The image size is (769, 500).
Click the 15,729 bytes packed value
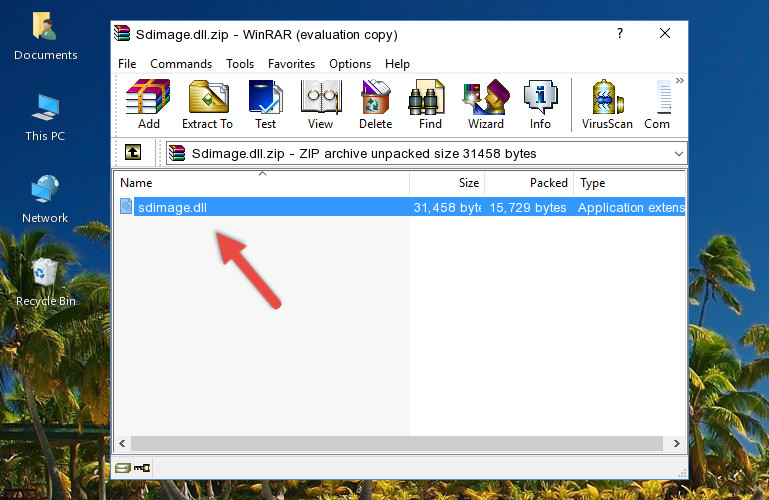point(528,207)
